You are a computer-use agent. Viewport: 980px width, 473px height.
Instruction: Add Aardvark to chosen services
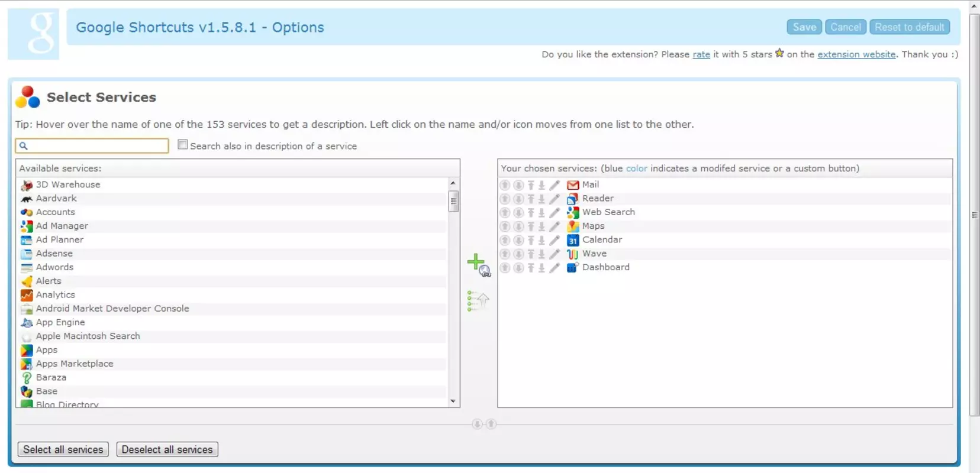[56, 199]
